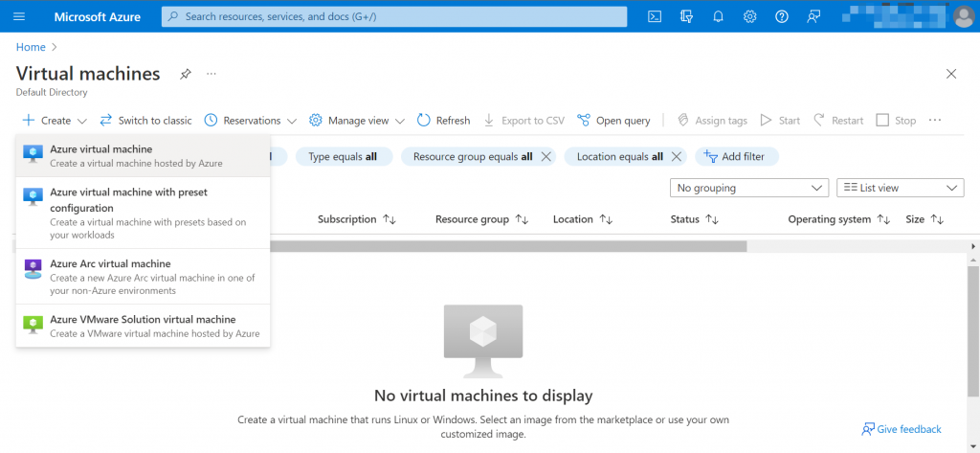Select Azure virtual machine from the Create menu
Image resolution: width=980 pixels, height=453 pixels.
(143, 156)
